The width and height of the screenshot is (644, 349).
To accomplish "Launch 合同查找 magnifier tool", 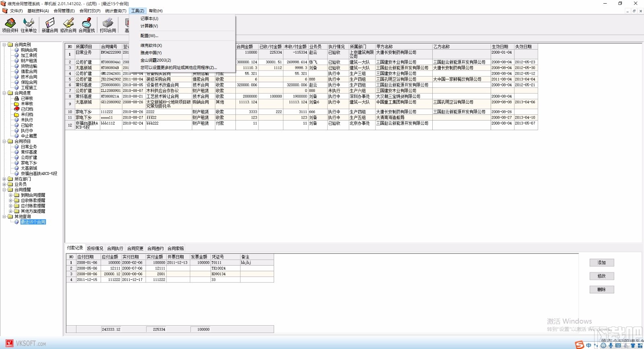I will click(87, 25).
